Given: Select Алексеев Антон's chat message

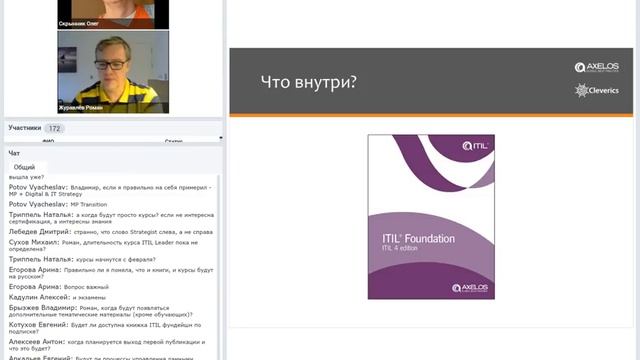Looking at the screenshot, I should [107, 345].
